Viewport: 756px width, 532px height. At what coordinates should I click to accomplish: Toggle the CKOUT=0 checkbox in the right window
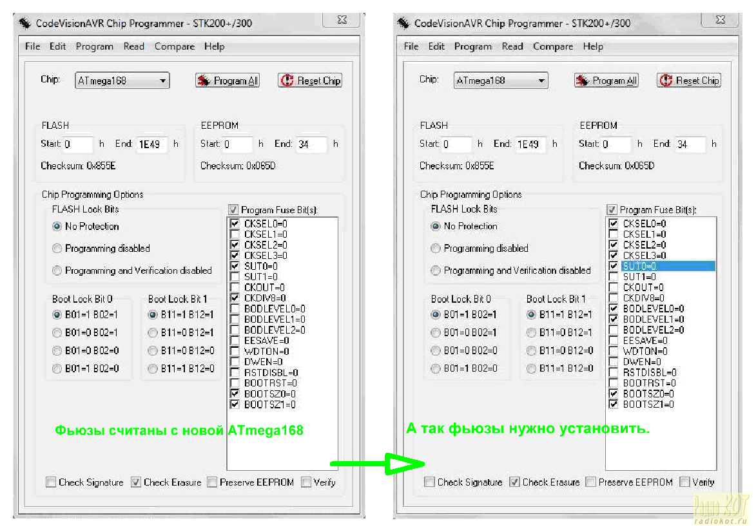tap(614, 287)
